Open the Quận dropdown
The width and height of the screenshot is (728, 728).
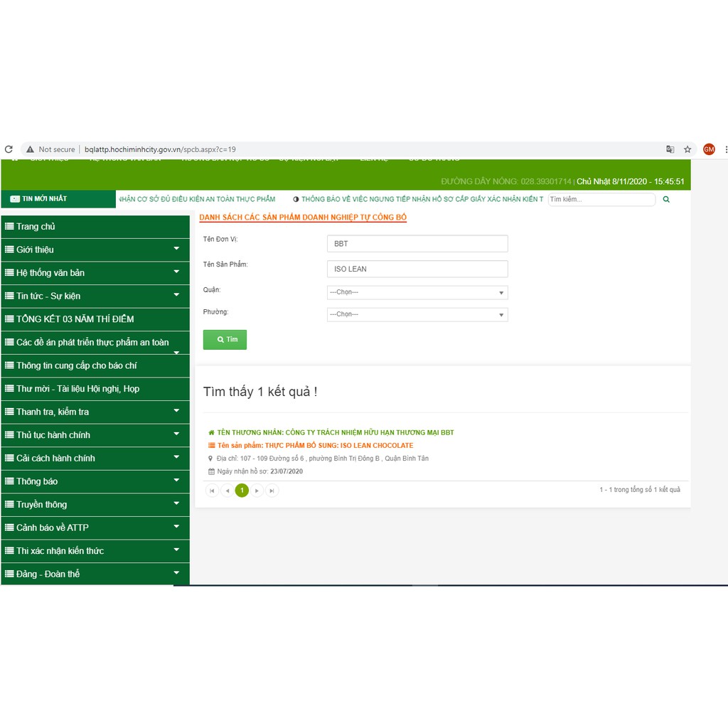[417, 292]
